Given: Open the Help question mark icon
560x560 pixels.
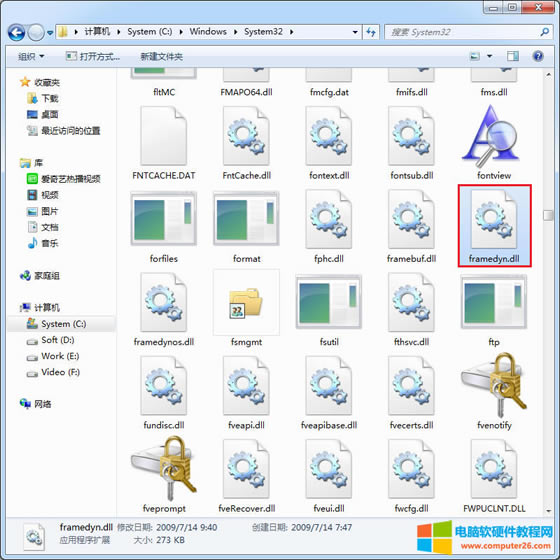Looking at the screenshot, I should [538, 56].
